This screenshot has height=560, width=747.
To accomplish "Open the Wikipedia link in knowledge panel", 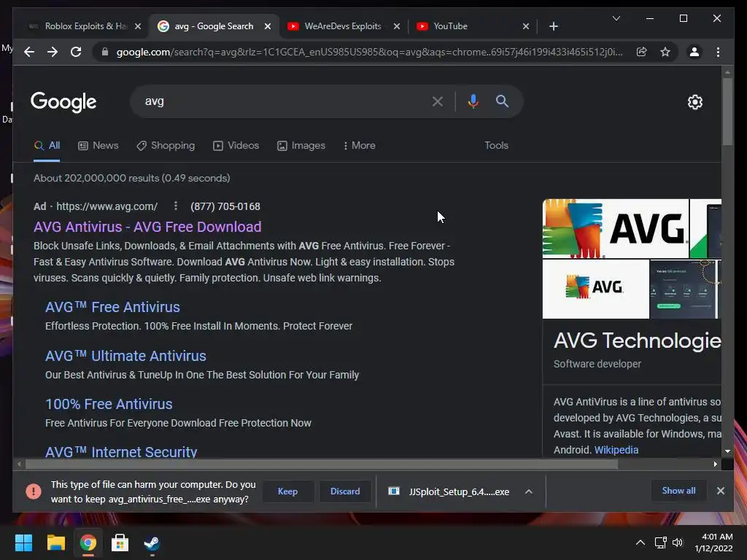I will 616,450.
